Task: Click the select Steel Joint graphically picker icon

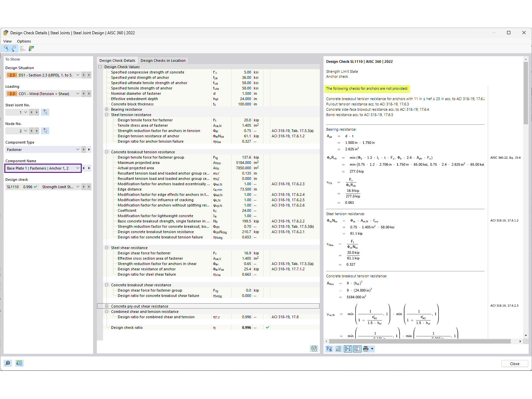Action: (x=45, y=112)
